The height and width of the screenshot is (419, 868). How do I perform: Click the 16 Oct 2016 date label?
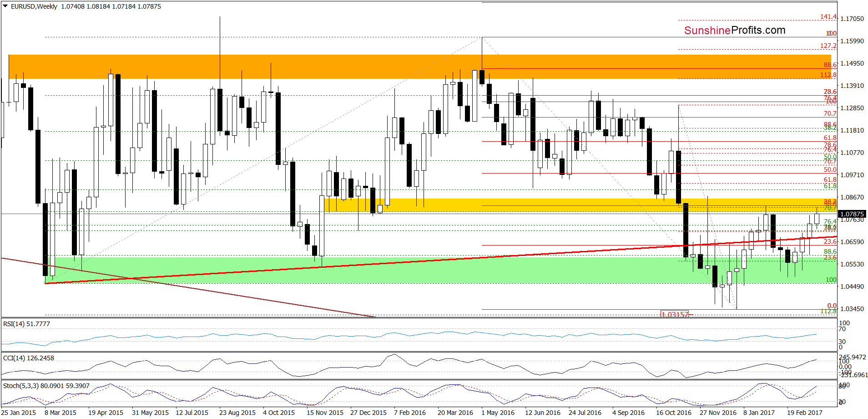click(674, 413)
